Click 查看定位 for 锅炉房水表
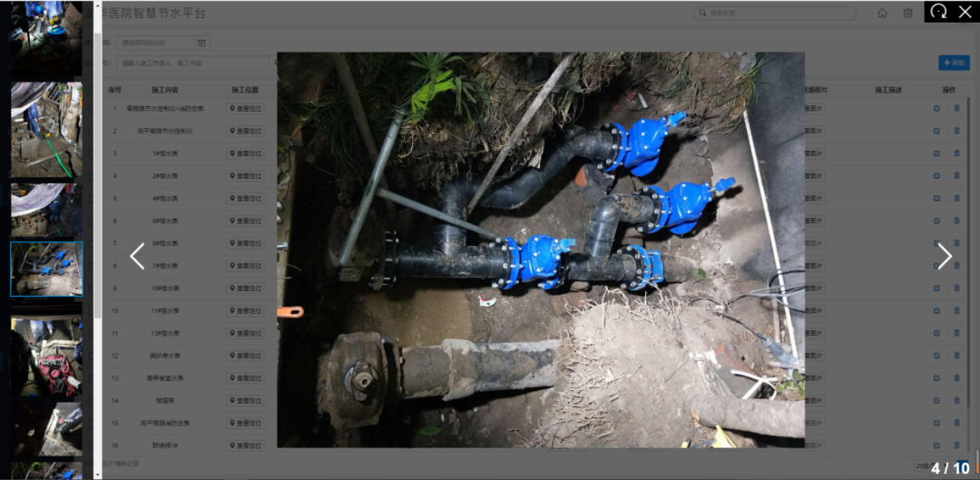The width and height of the screenshot is (980, 480). 246,357
